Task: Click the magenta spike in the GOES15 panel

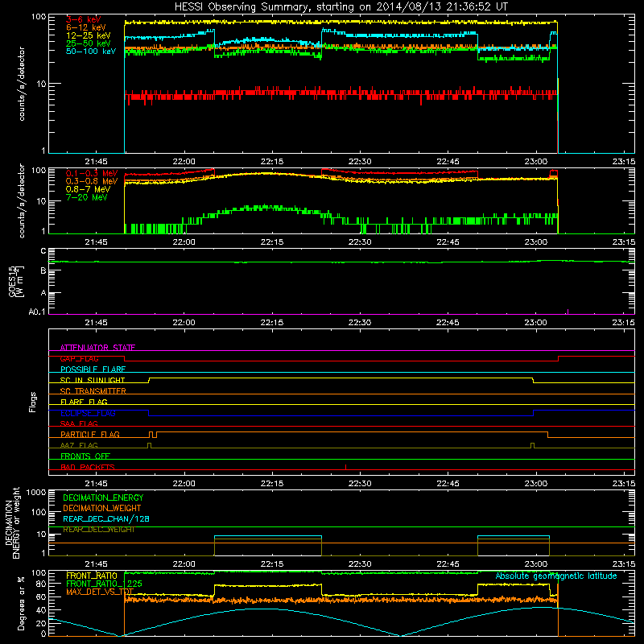Action: [x=568, y=312]
